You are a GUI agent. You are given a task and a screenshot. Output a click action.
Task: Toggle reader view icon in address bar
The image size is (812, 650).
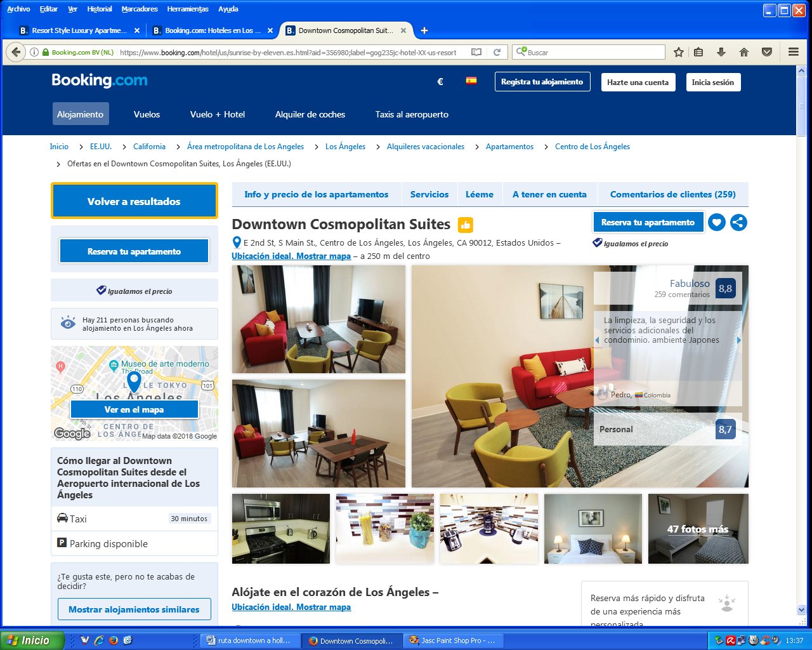click(x=476, y=52)
